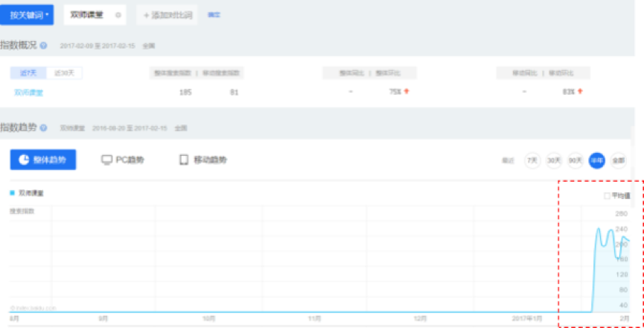Clear the 双师课堂 keyword with the x icon
The image size is (644, 328).
tap(118, 15)
